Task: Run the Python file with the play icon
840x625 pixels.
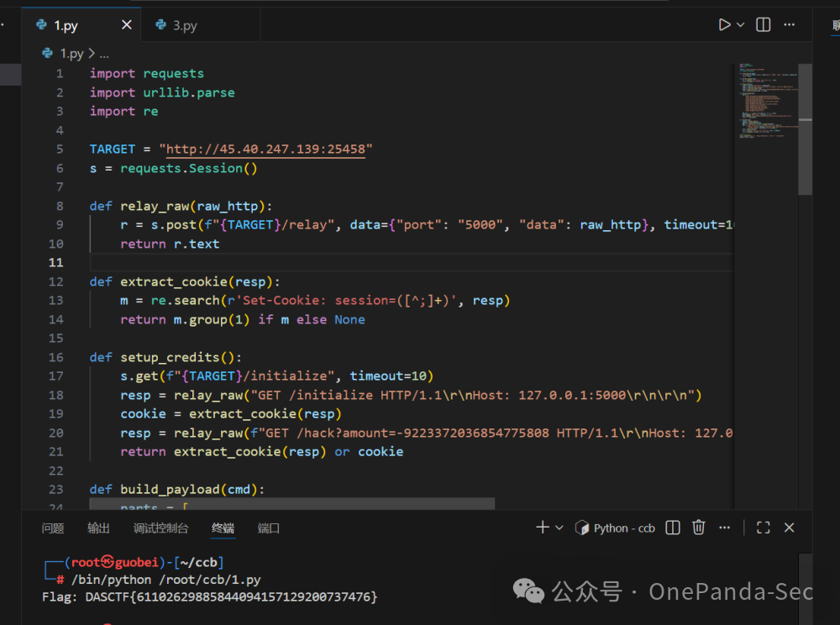Action: coord(724,24)
